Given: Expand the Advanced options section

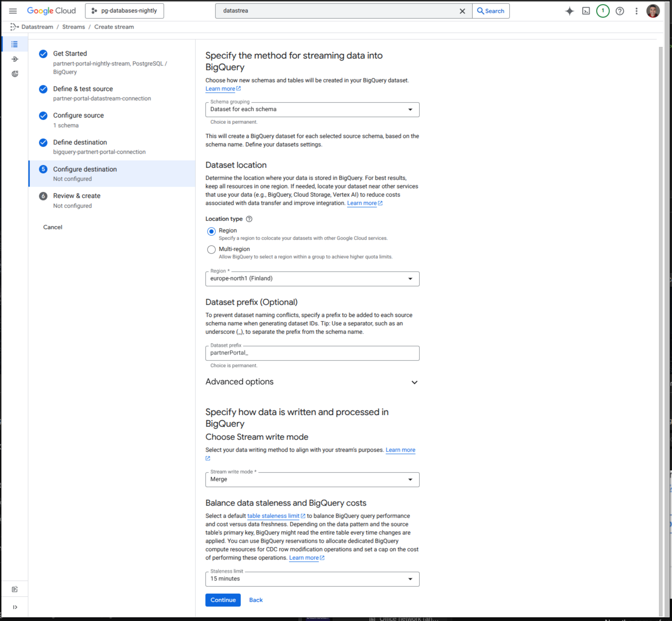Looking at the screenshot, I should [x=312, y=382].
